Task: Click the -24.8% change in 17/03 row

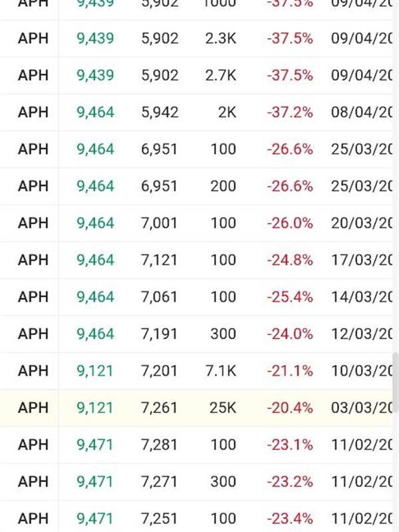Action: coord(290,260)
